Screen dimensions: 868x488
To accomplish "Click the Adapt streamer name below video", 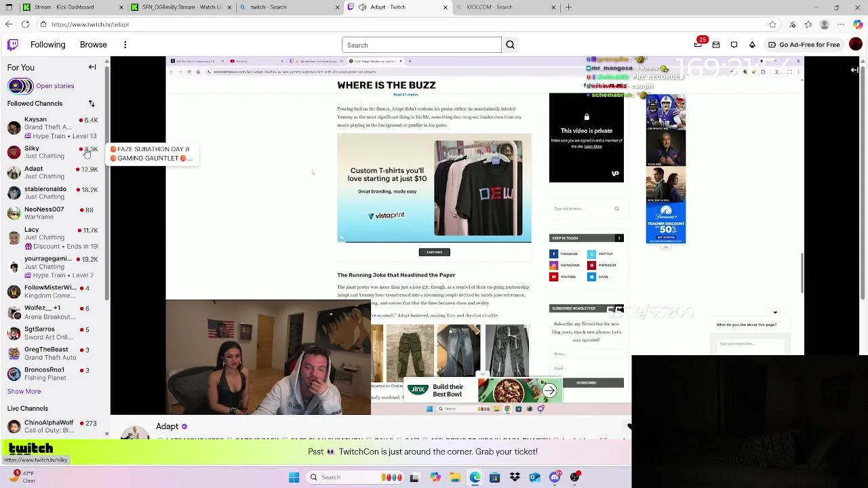I will pyautogui.click(x=167, y=426).
